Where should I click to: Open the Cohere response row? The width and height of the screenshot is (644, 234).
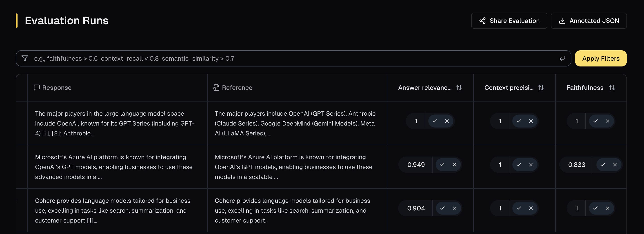click(113, 210)
